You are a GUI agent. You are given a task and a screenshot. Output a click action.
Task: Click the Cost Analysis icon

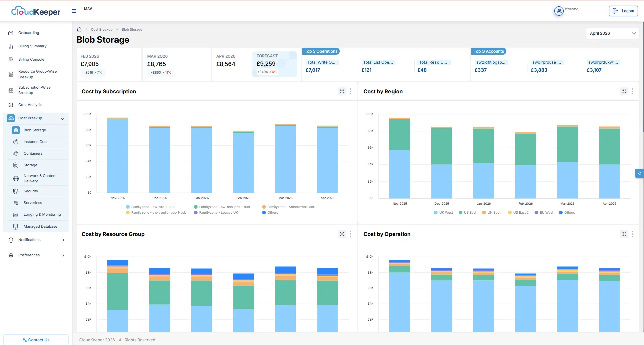(x=11, y=105)
